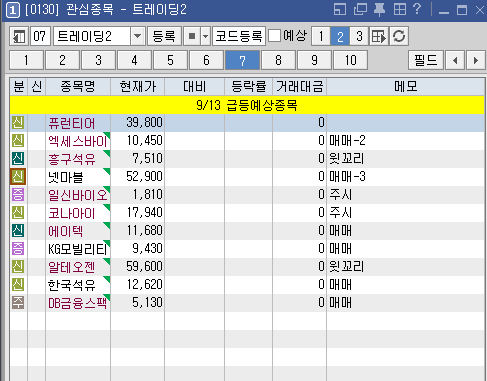Click the 현재가 column header

point(137,87)
